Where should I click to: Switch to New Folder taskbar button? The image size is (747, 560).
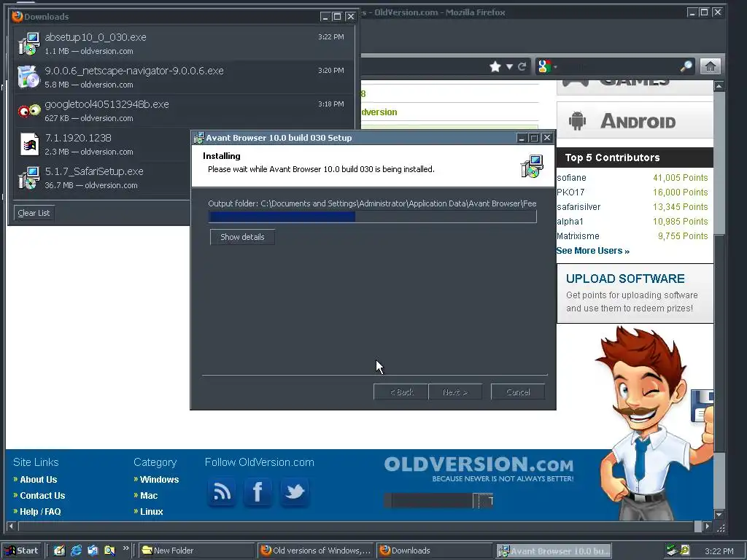[196, 551]
